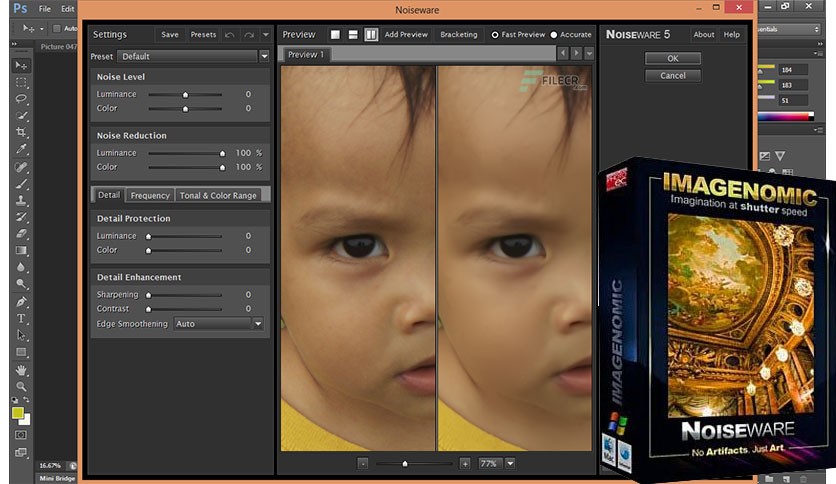Select the Pen tool

tap(21, 302)
